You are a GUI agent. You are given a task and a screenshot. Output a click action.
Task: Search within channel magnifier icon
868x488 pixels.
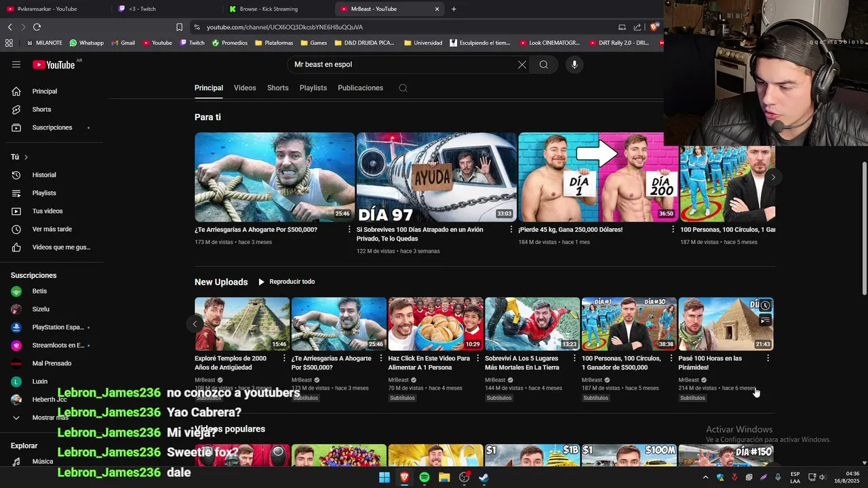pos(403,88)
